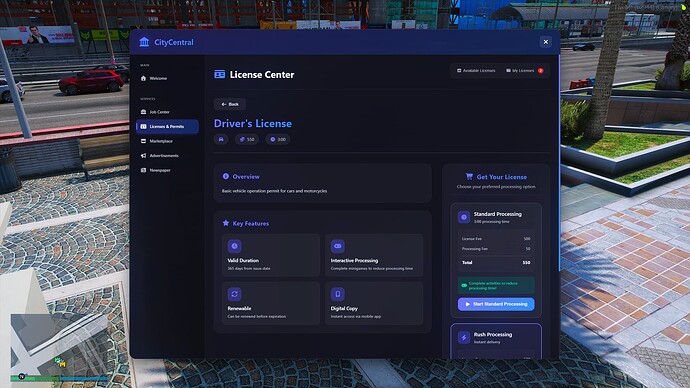Switch to Available Licenses tab
690x388 pixels.
pos(476,70)
